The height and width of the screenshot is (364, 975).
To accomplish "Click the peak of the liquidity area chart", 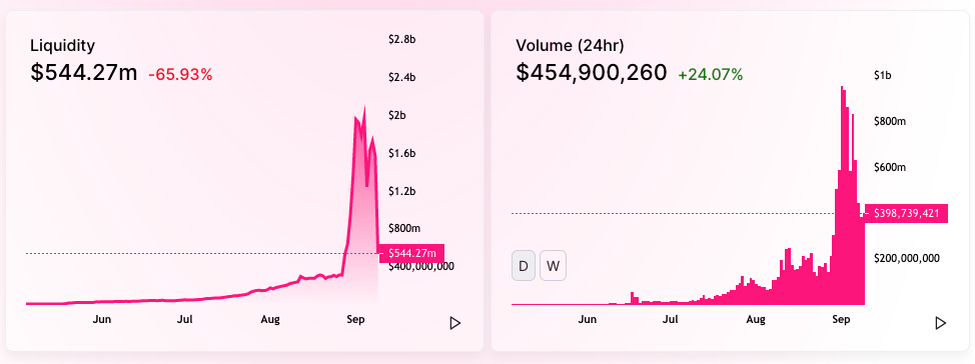I will click(x=364, y=109).
